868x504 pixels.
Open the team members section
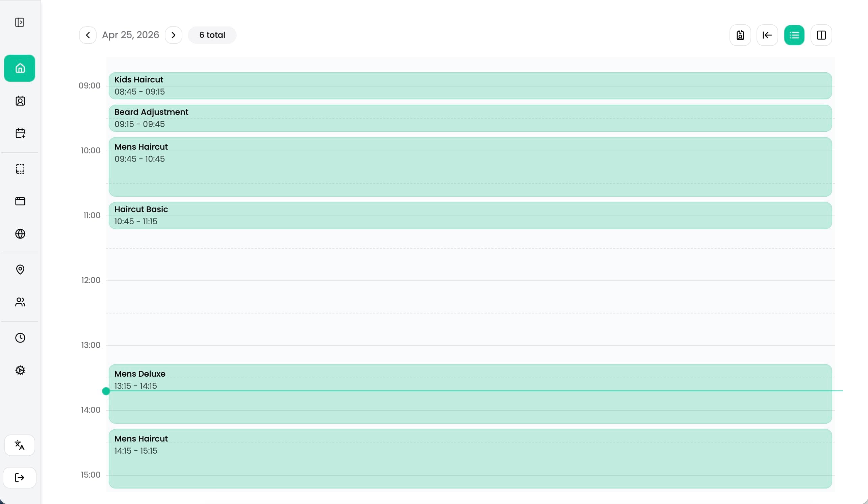[20, 302]
